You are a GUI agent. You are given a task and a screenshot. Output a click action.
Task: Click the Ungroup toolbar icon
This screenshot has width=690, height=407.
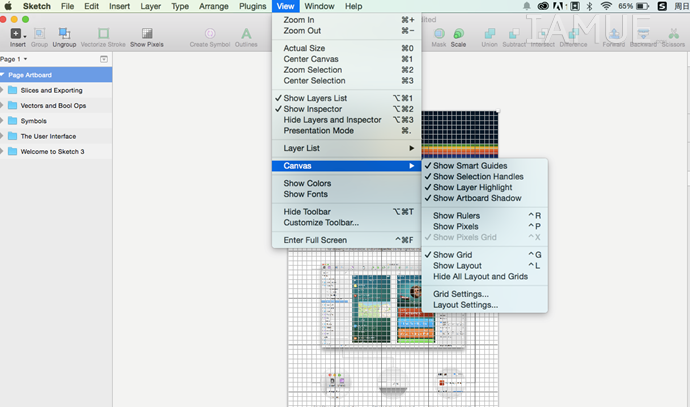(64, 33)
